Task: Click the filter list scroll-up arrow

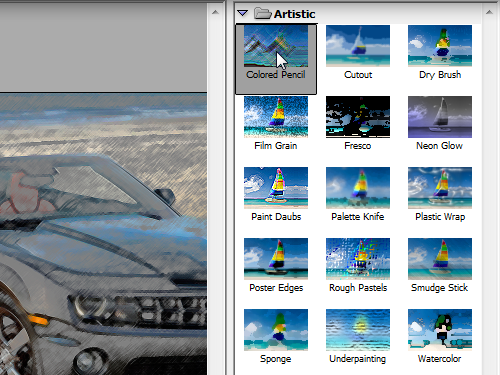Action: pyautogui.click(x=489, y=12)
